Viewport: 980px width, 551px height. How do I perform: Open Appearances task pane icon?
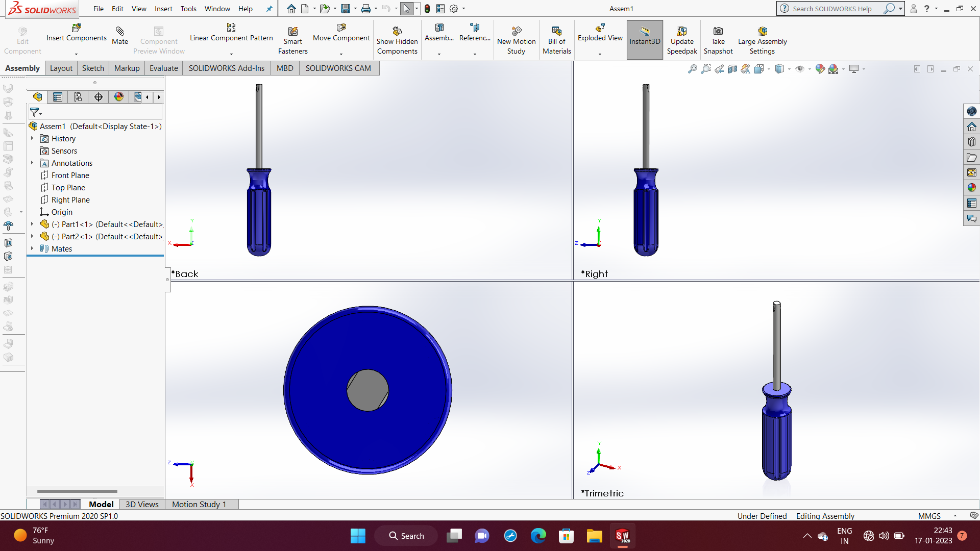[971, 188]
